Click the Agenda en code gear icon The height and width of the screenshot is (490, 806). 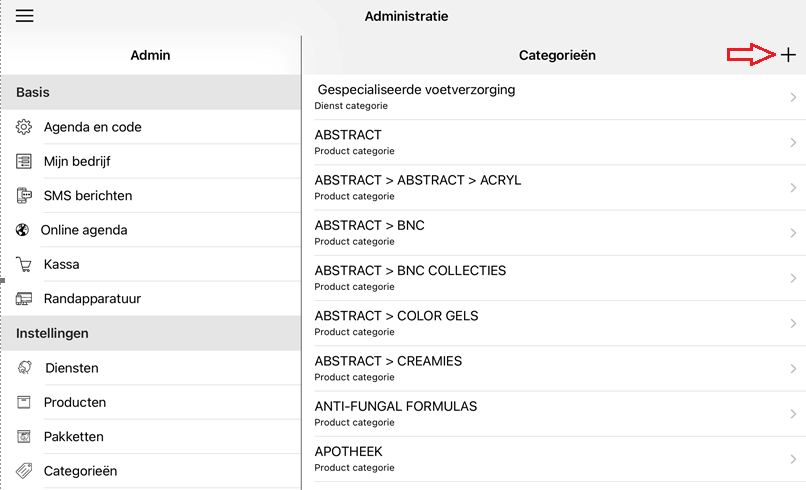coord(24,127)
